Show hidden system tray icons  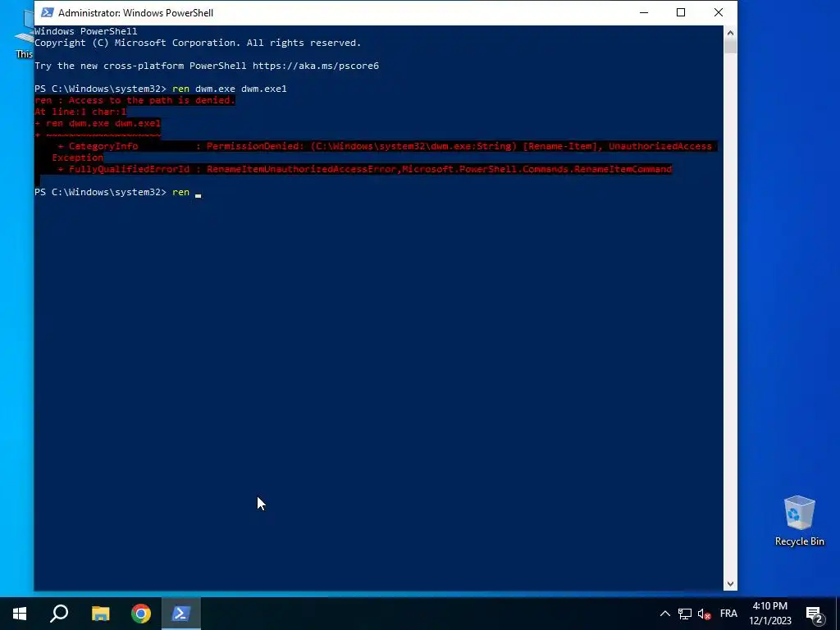(664, 614)
